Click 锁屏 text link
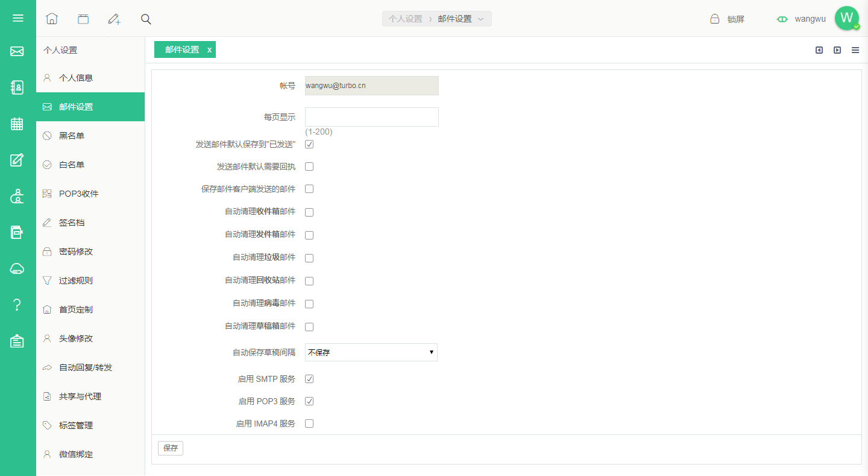868x476 pixels. coord(736,19)
